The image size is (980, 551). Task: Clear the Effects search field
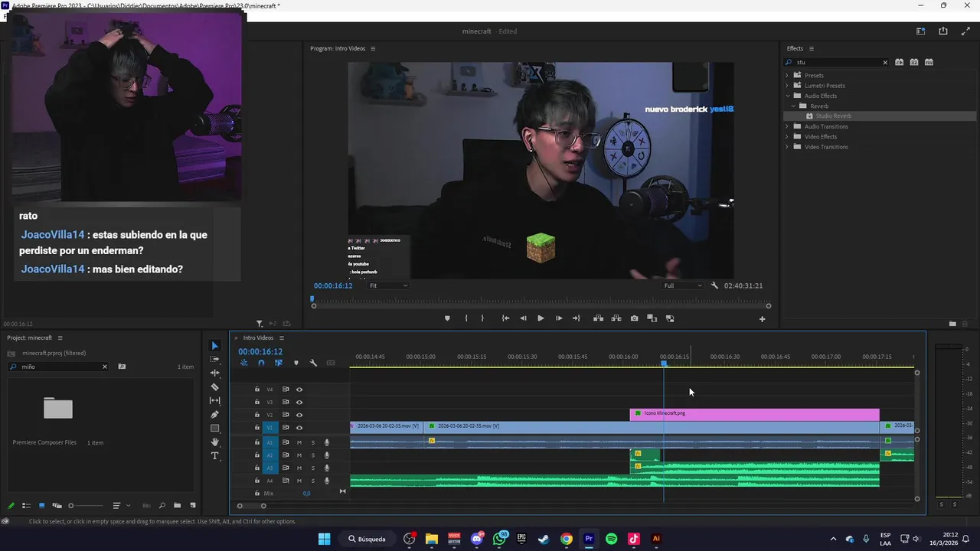pos(885,62)
